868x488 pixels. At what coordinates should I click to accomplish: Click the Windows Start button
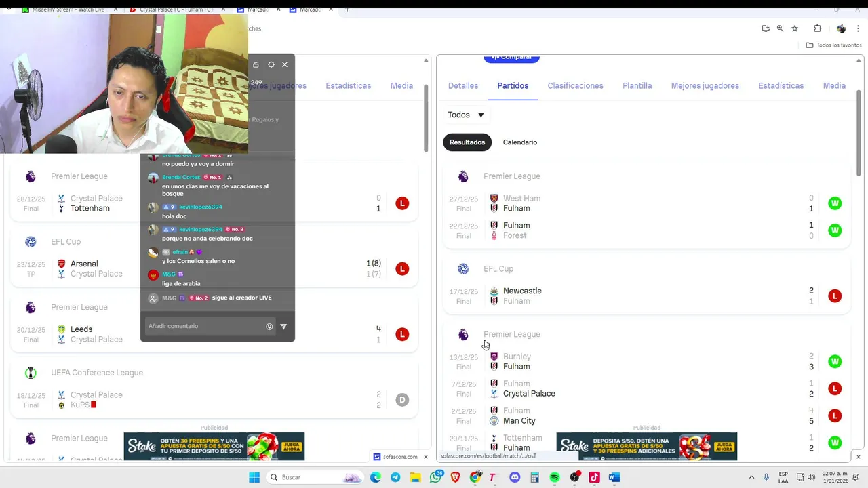pyautogui.click(x=254, y=477)
